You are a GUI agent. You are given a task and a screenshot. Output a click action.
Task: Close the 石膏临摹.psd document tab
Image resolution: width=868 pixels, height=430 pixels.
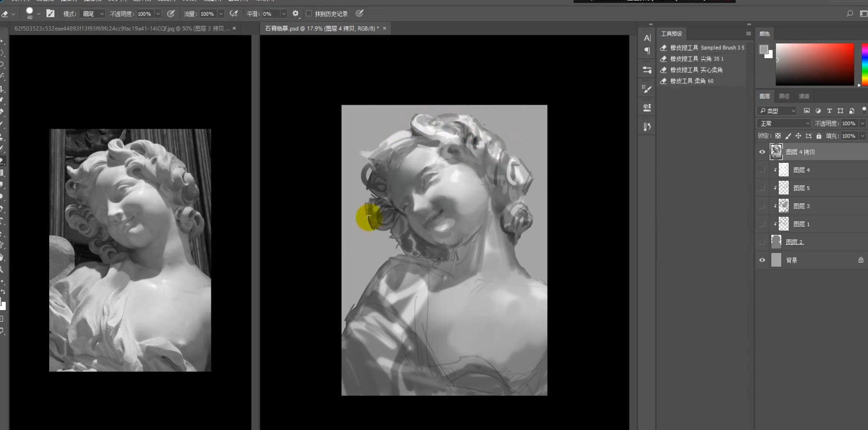[x=384, y=29]
